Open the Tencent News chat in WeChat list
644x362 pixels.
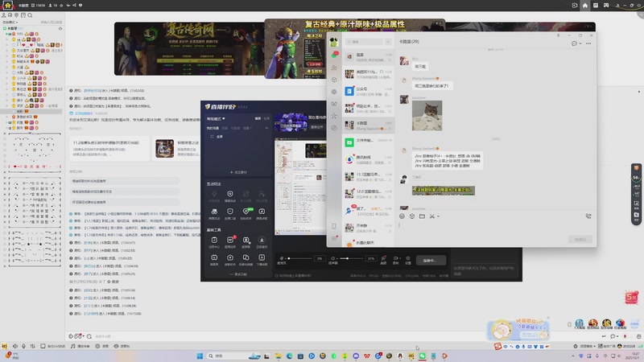pos(369,159)
